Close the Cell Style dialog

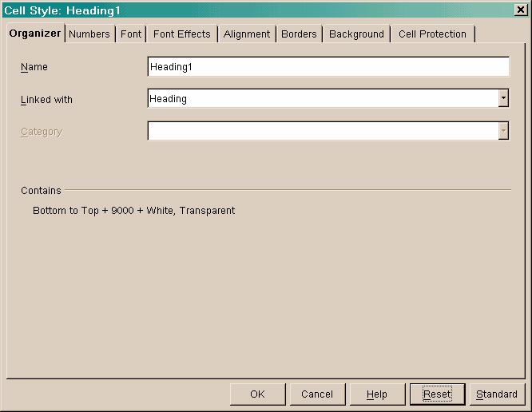521,10
